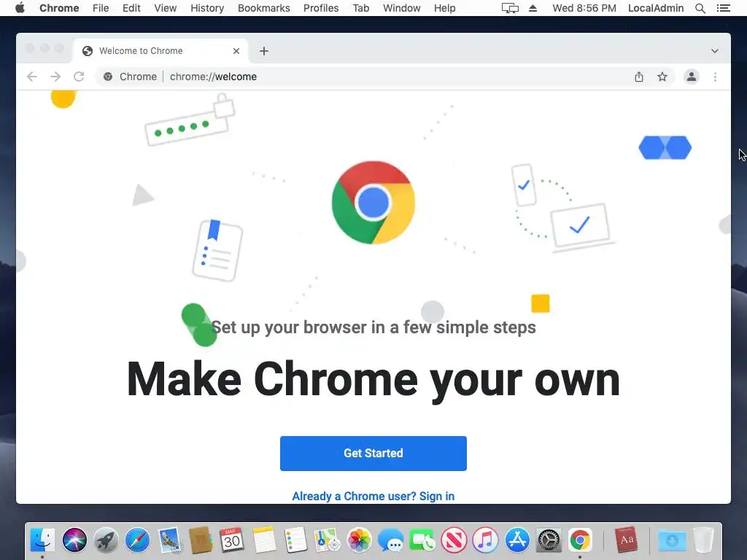Click the LocalAdmin user menu
747x560 pixels.
point(656,8)
